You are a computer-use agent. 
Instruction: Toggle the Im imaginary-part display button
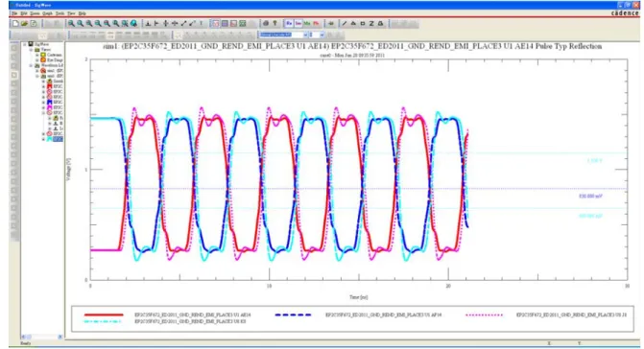coord(298,24)
